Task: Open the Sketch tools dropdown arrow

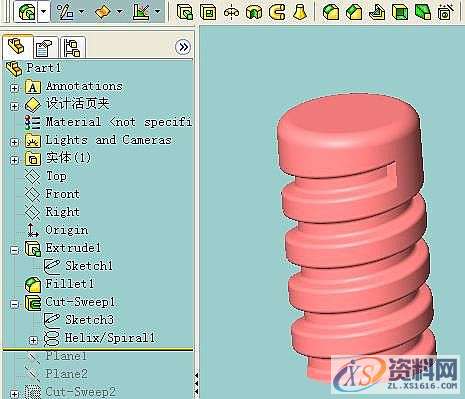Action: [82, 12]
